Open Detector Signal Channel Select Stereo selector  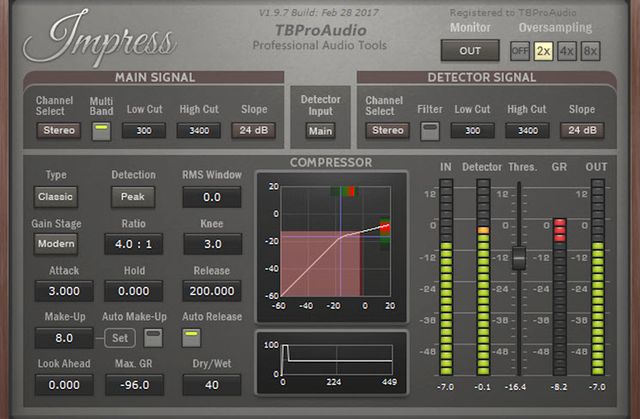[x=387, y=131]
